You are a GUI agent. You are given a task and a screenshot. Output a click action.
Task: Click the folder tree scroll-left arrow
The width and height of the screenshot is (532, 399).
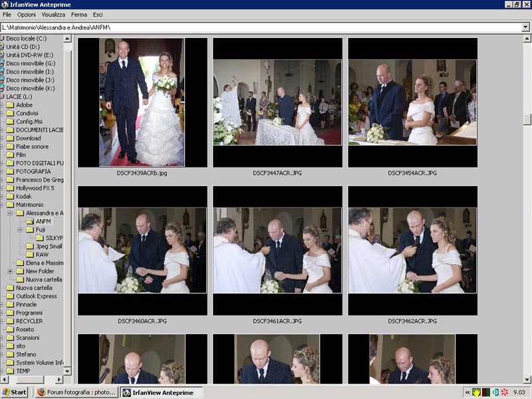[x=4, y=379]
